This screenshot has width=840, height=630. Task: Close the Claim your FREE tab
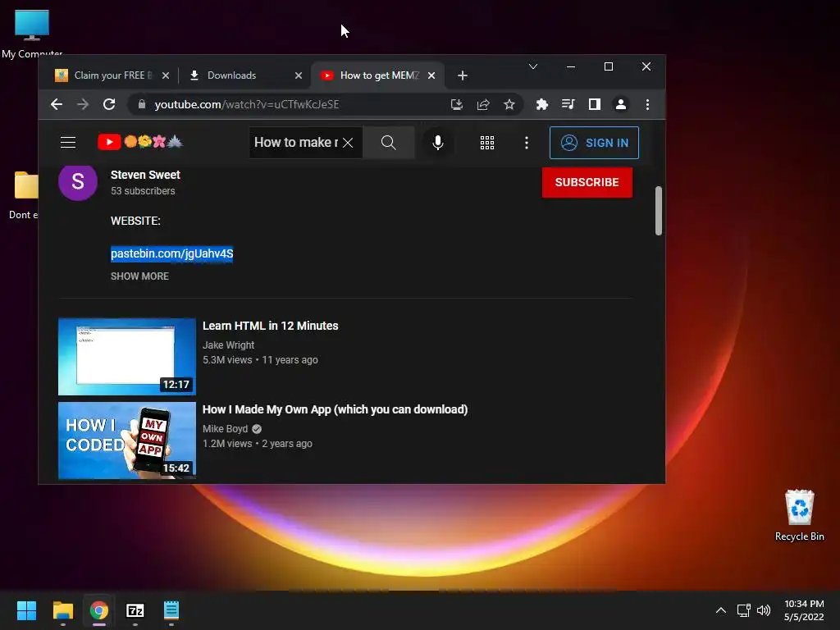[166, 75]
